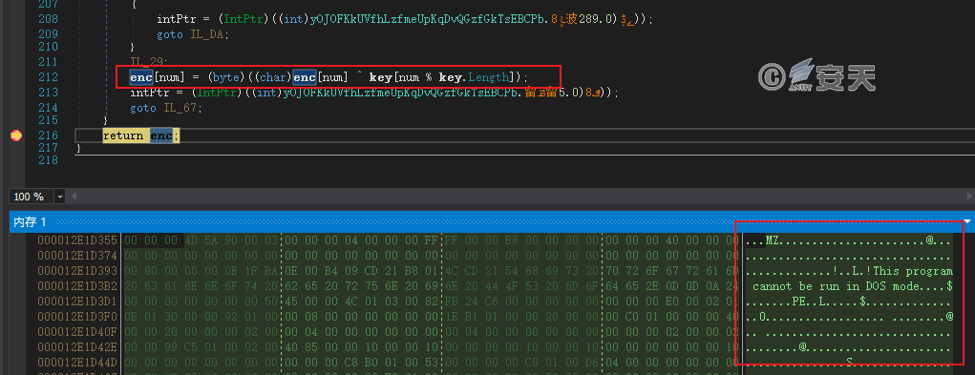Open the 内存 1 panel options dropdown arrow
This screenshot has height=375, width=975.
click(967, 221)
